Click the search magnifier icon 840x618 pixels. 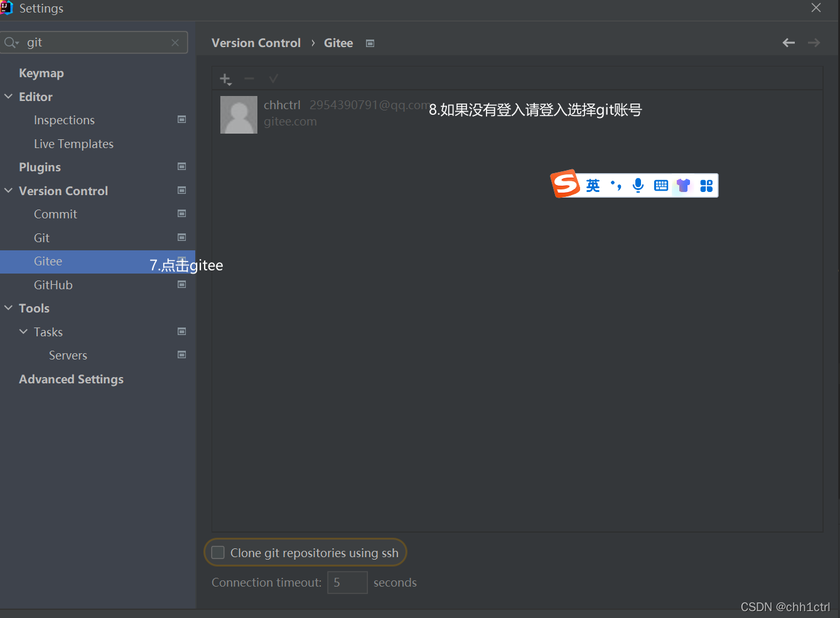point(11,43)
